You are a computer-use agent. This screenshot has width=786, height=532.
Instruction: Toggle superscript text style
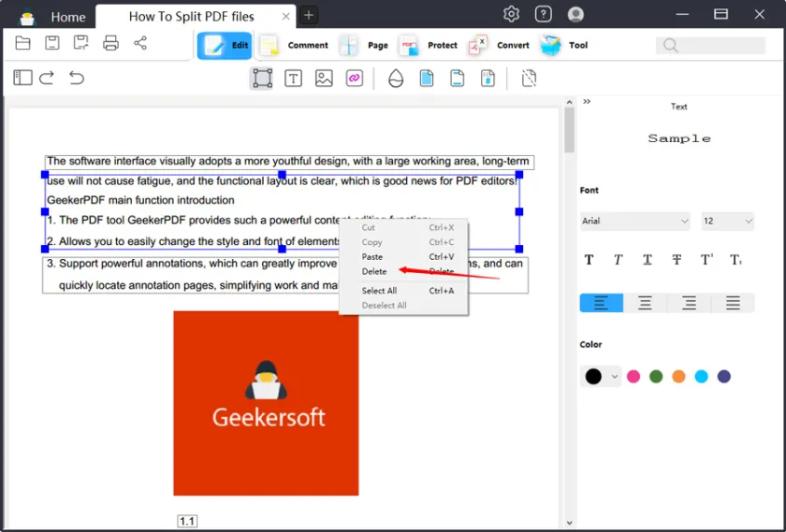706,260
